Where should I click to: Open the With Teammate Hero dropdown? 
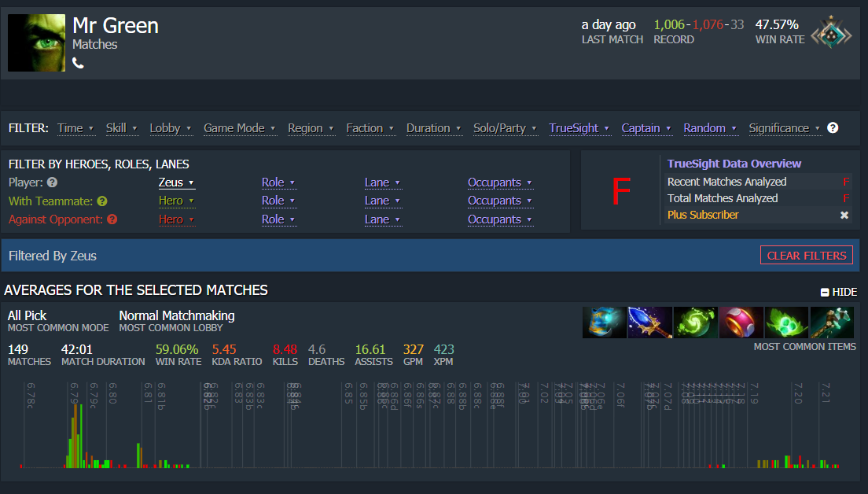(x=176, y=201)
